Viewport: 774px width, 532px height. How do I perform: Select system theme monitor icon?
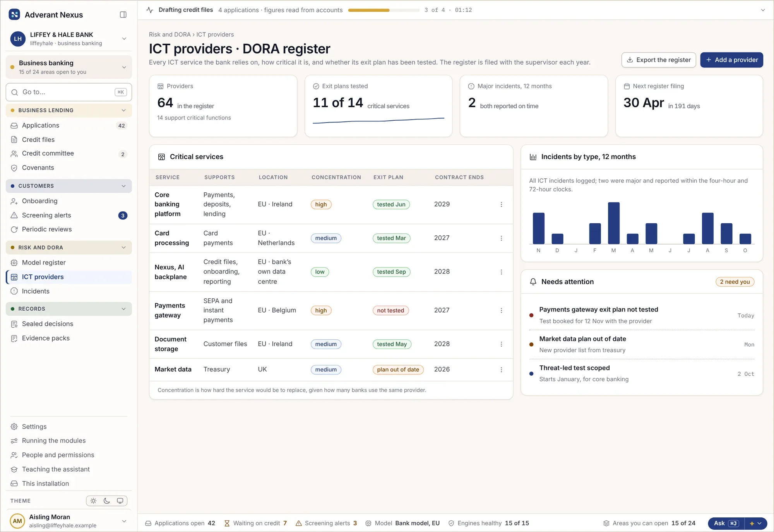[120, 501]
